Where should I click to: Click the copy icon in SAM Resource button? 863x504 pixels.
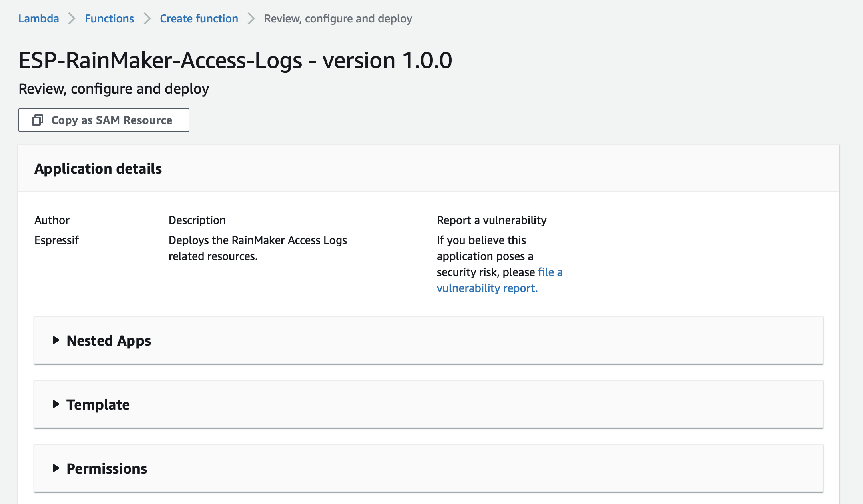coord(38,120)
